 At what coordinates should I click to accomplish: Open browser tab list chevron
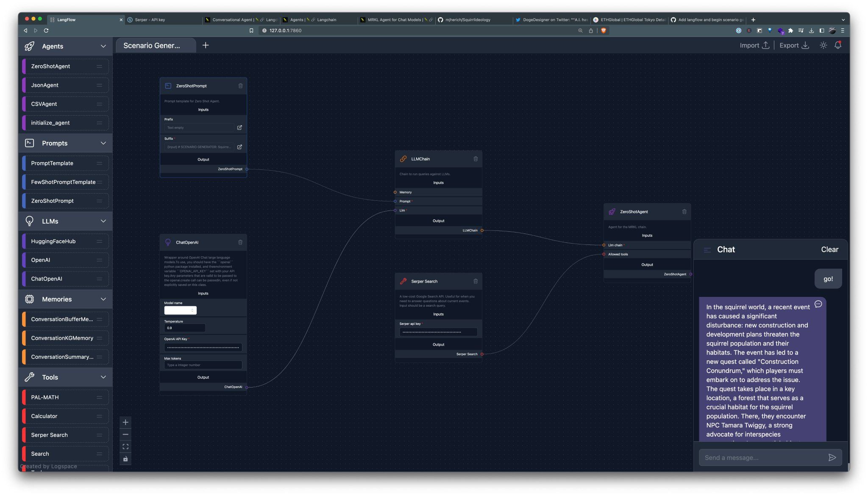click(x=843, y=20)
